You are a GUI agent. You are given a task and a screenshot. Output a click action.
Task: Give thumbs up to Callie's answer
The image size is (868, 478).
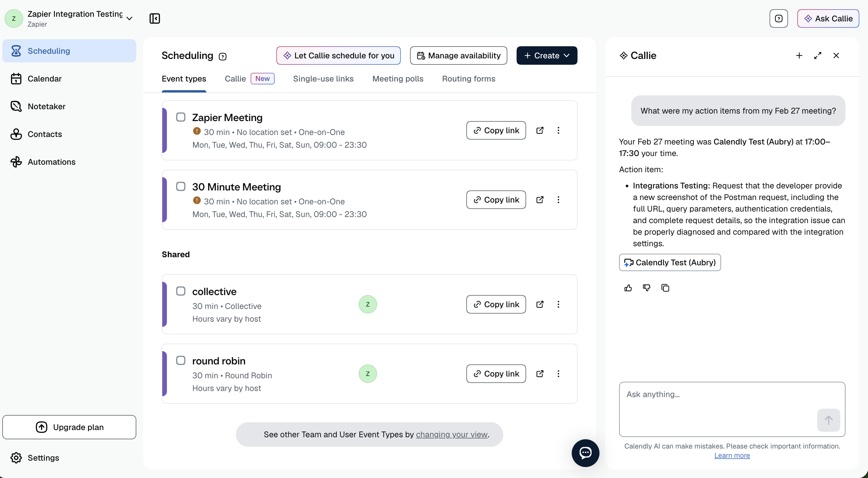(x=628, y=288)
